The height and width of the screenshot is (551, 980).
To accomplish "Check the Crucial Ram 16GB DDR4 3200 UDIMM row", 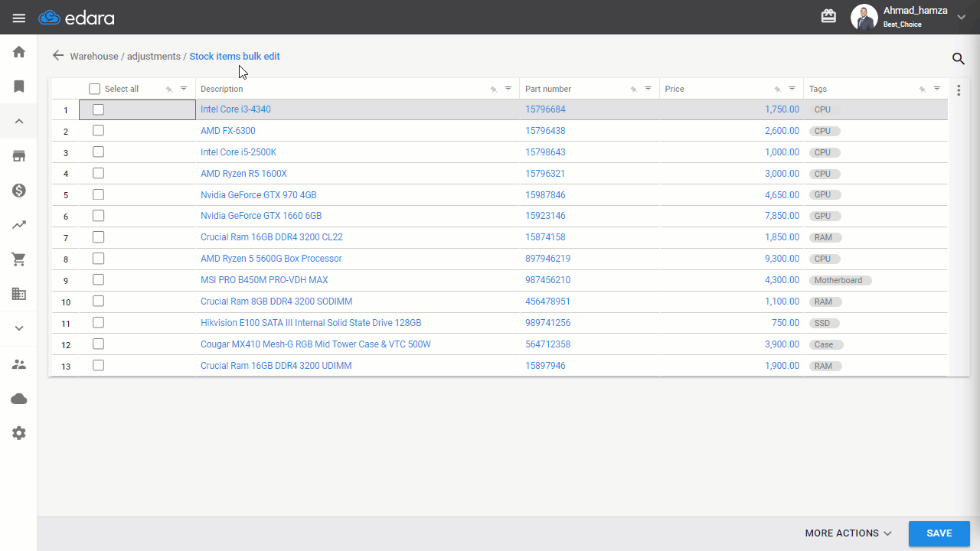I will coord(98,366).
